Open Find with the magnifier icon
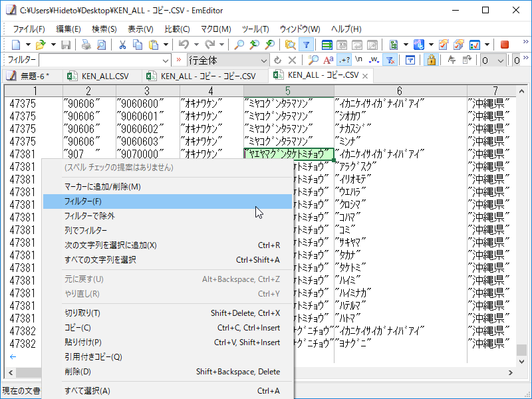532x399 pixels. [x=239, y=45]
